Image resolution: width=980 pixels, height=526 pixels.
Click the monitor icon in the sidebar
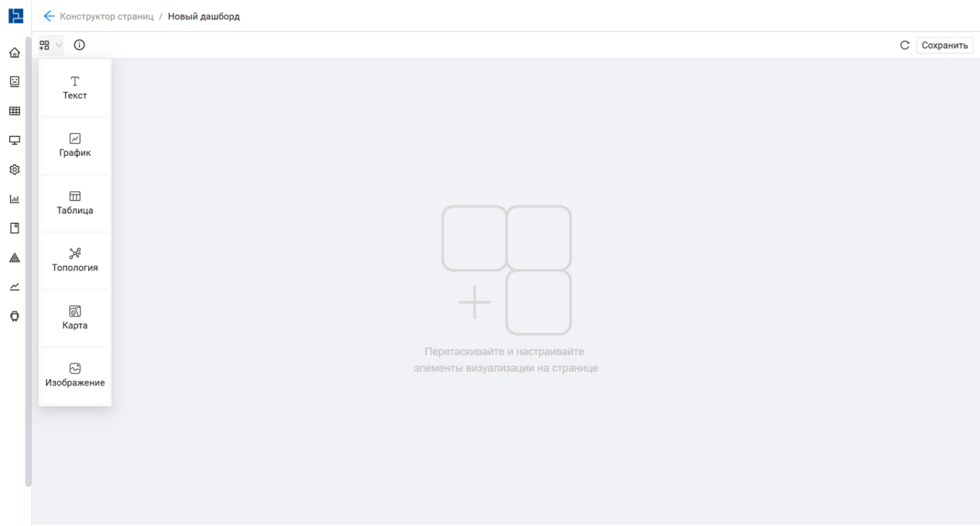[x=14, y=140]
